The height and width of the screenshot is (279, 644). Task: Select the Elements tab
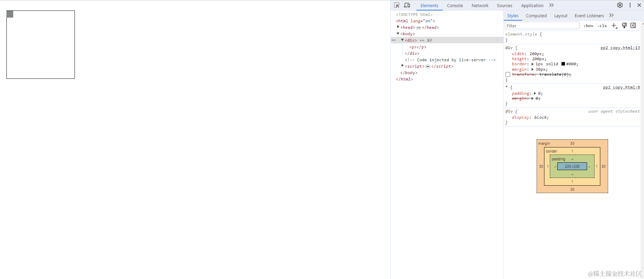(x=429, y=5)
